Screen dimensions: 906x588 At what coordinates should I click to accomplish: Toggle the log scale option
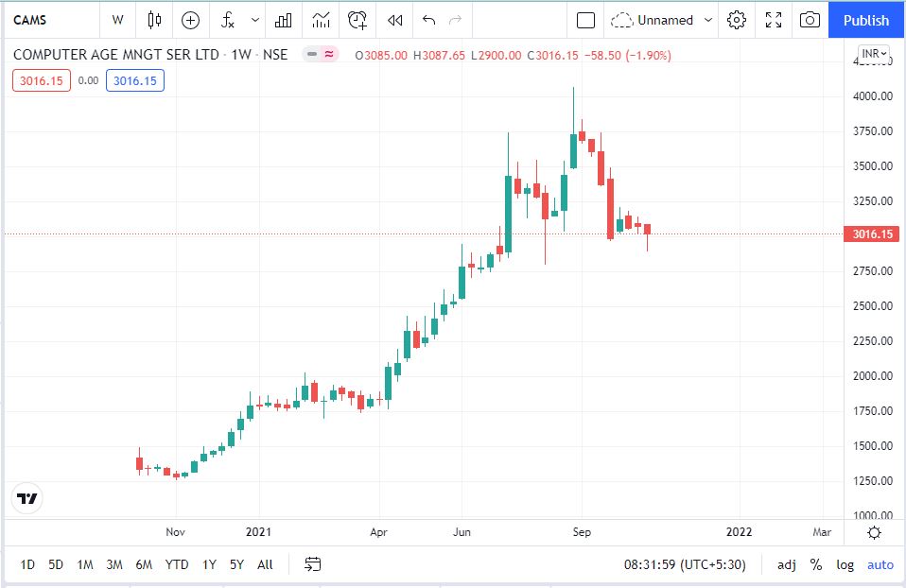coord(845,564)
